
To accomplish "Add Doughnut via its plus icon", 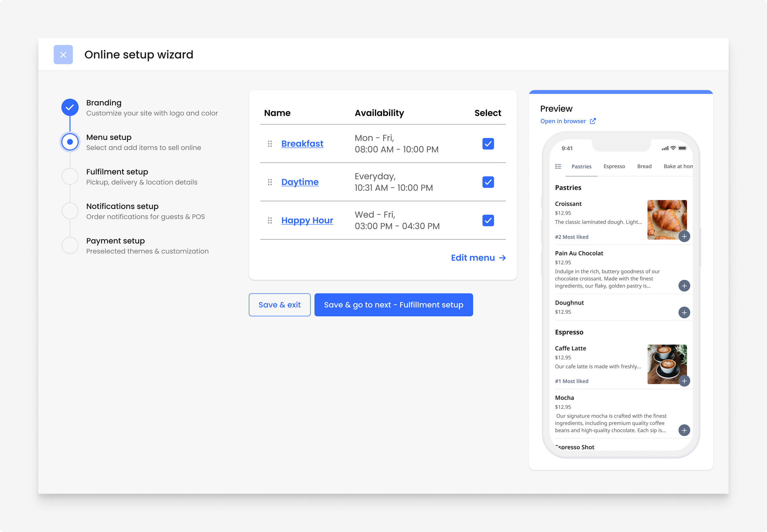I will tap(685, 312).
